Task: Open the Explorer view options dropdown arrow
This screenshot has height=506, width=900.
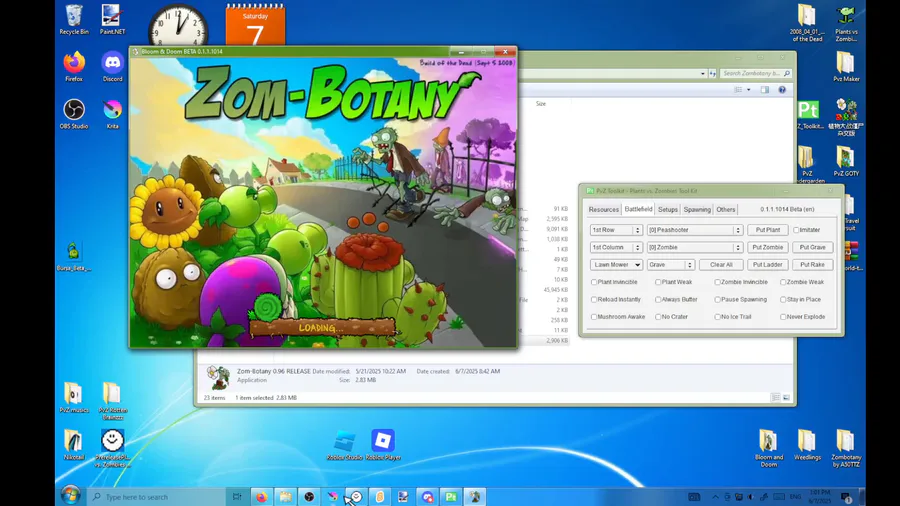Action: (x=748, y=89)
